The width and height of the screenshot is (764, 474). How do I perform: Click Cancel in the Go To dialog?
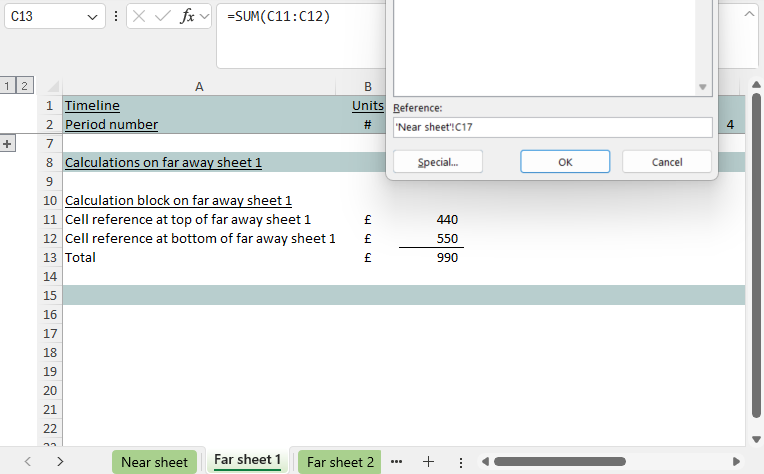click(667, 162)
